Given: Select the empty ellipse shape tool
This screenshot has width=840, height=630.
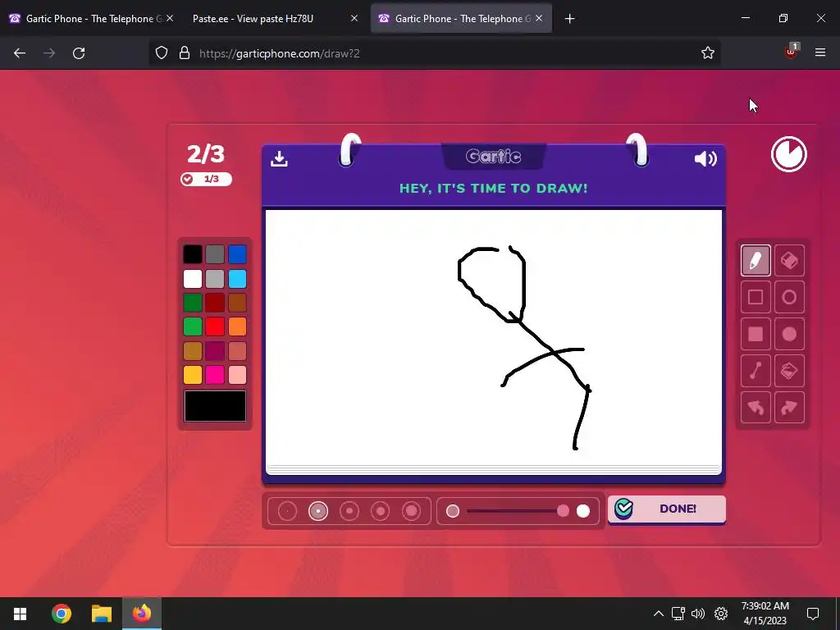Looking at the screenshot, I should pos(789,297).
